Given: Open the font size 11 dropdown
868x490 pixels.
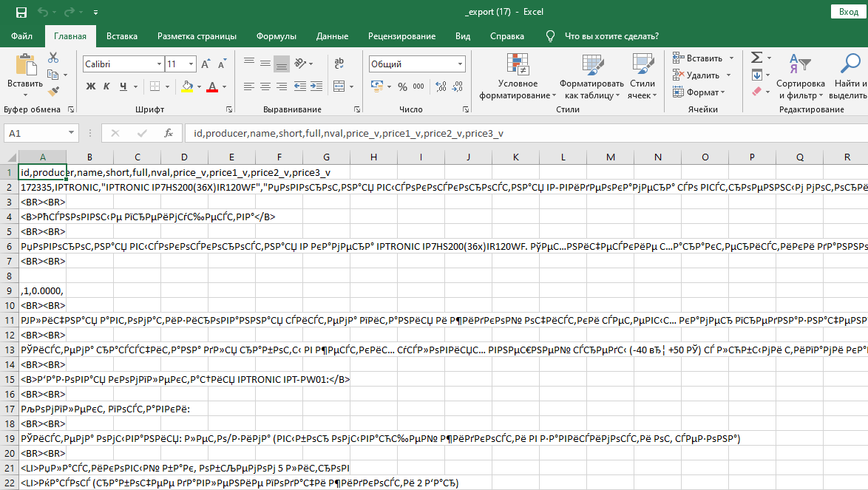Looking at the screenshot, I should (x=191, y=64).
